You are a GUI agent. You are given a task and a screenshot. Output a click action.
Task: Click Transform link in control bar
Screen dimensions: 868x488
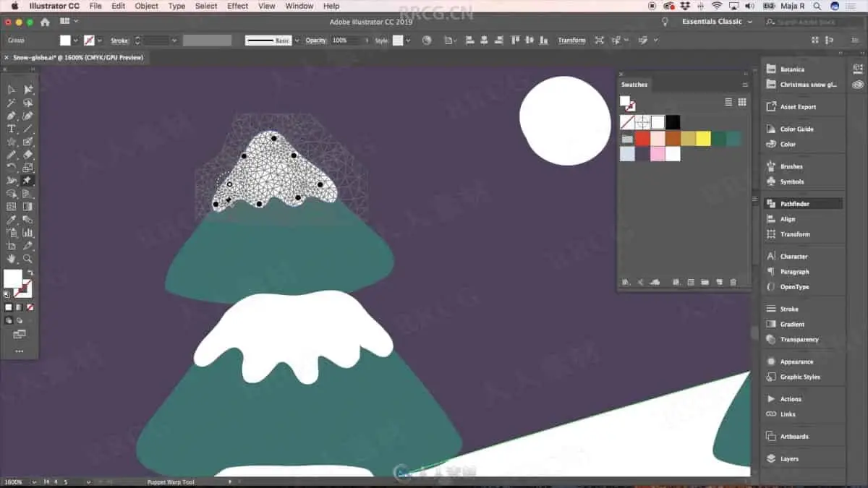click(571, 40)
